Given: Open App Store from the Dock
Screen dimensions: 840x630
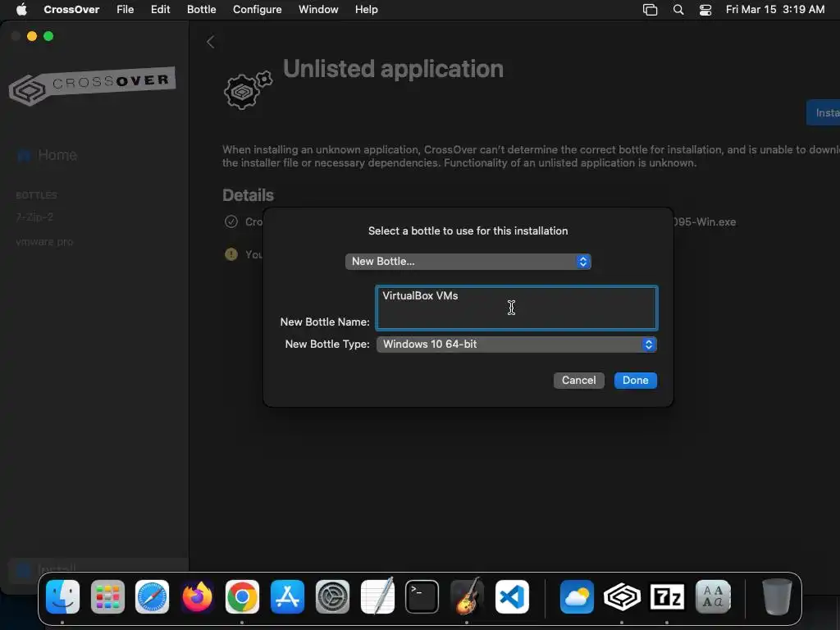Looking at the screenshot, I should coord(288,597).
